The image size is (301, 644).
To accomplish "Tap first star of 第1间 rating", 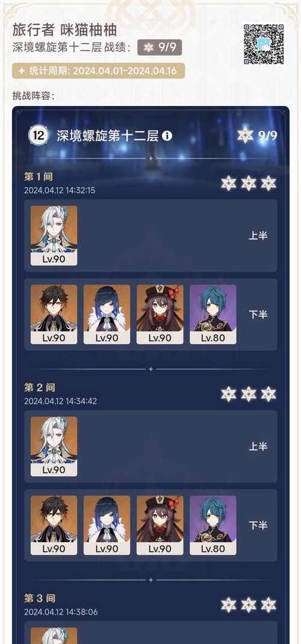I will click(229, 183).
